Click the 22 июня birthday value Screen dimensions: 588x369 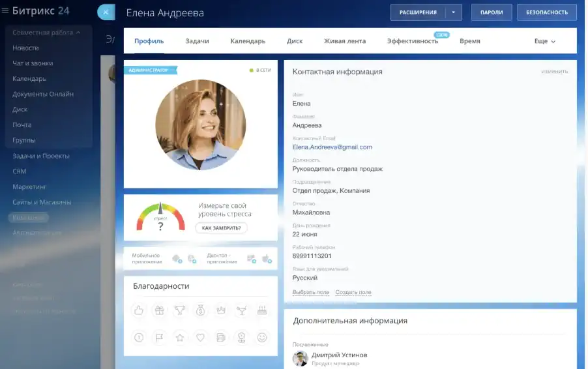305,235
